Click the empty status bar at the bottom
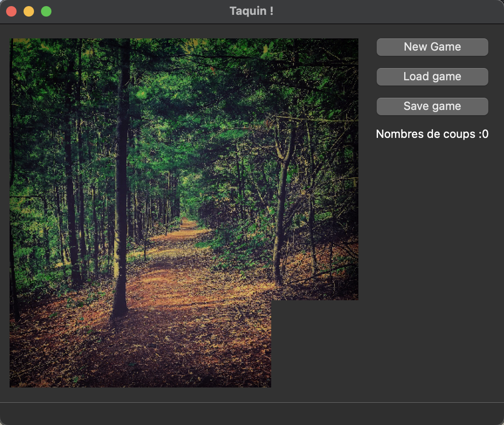 [x=252, y=413]
